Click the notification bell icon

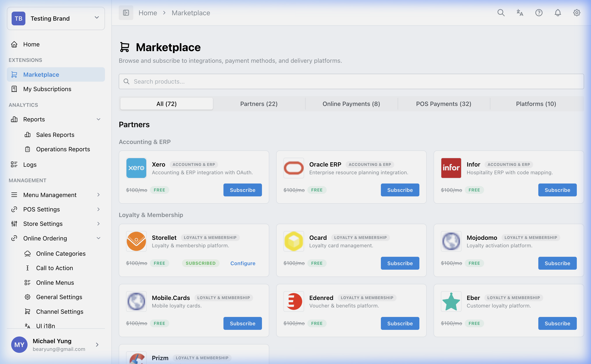(x=557, y=13)
